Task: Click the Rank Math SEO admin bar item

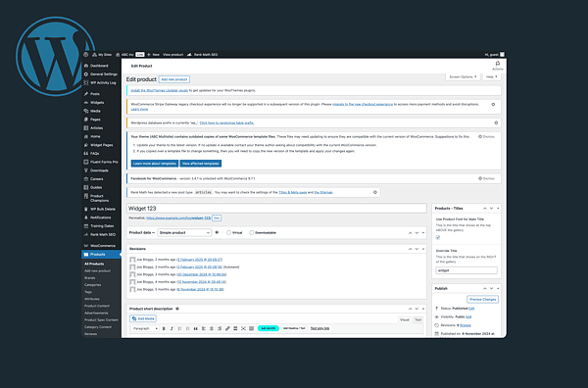Action: [x=203, y=54]
